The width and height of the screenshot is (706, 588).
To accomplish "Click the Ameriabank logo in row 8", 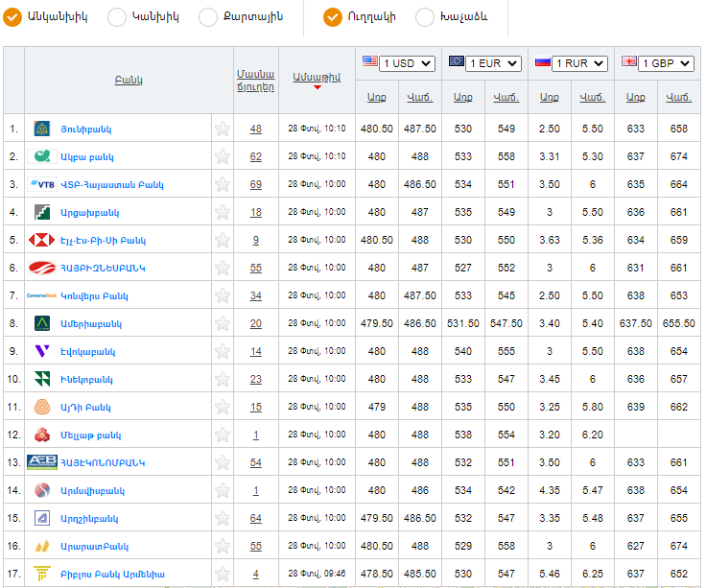I will [x=42, y=323].
